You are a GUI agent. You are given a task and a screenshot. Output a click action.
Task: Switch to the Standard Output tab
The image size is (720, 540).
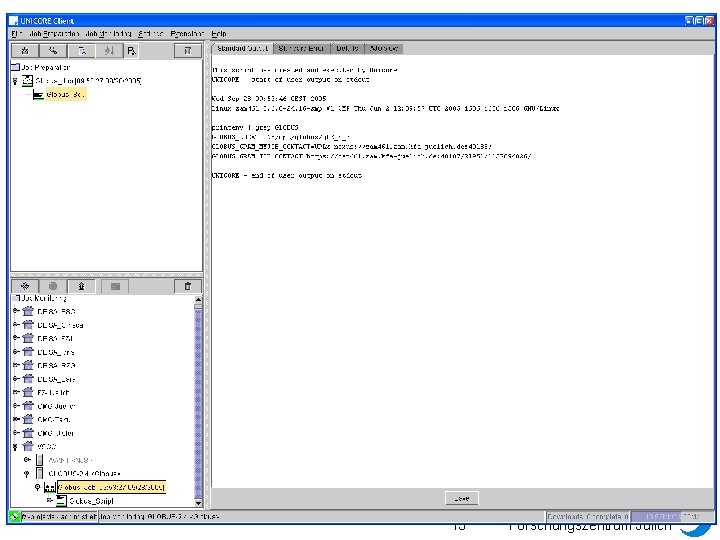coord(242,48)
